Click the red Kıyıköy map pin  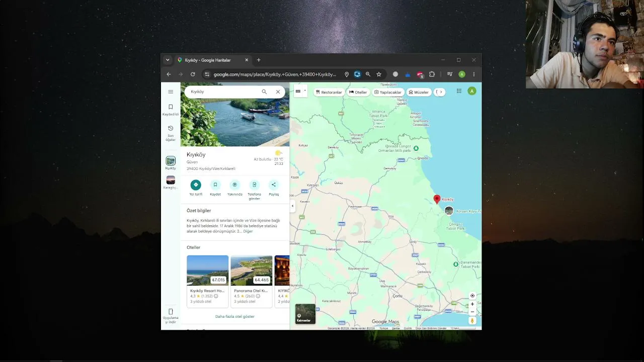click(437, 200)
